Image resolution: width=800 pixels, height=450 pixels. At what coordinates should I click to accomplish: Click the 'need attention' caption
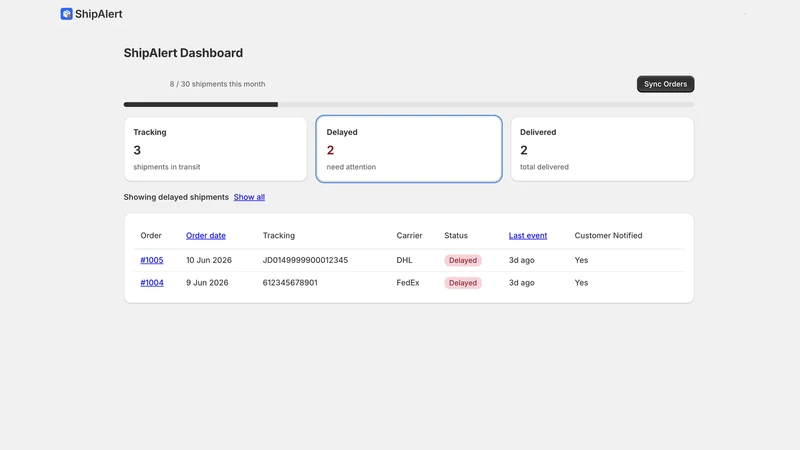tap(351, 167)
